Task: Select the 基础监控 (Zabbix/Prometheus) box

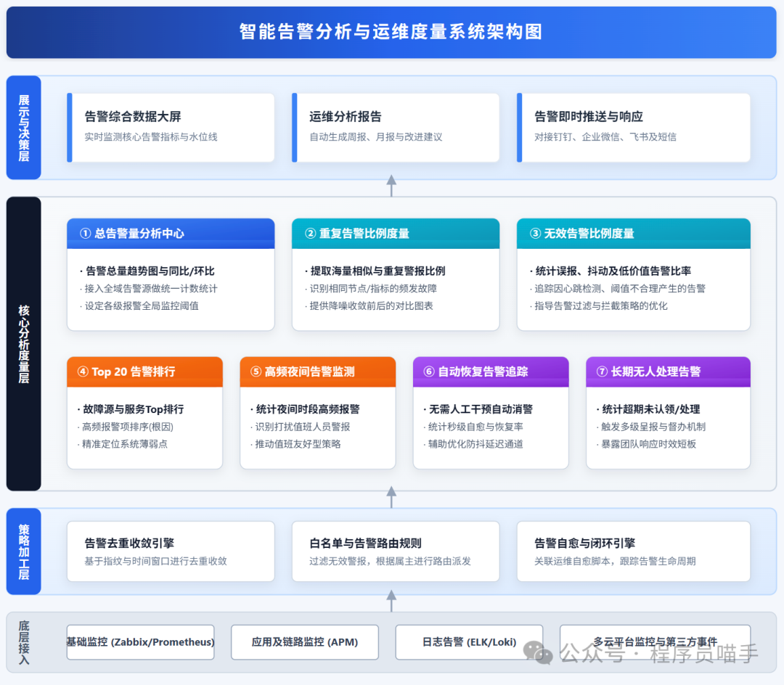Action: pos(141,642)
